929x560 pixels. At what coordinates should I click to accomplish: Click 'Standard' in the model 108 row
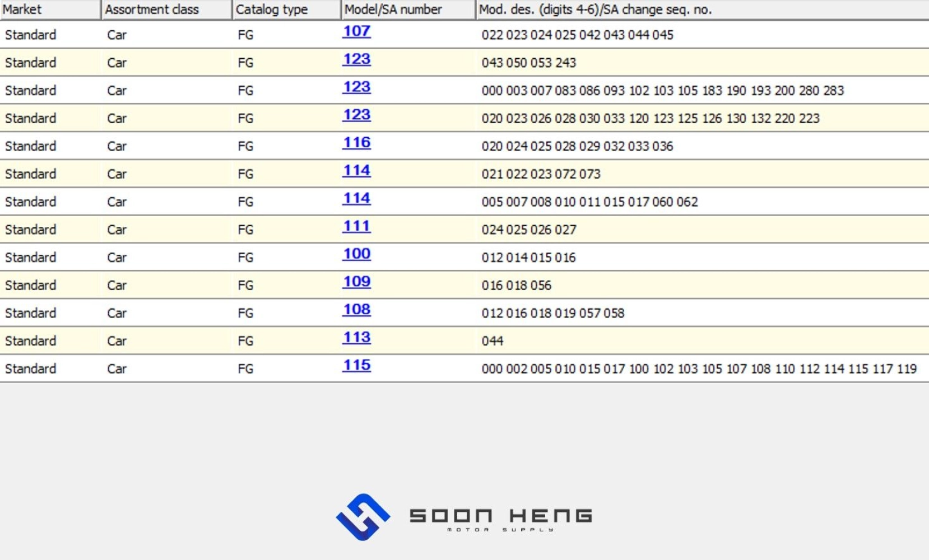tap(30, 313)
